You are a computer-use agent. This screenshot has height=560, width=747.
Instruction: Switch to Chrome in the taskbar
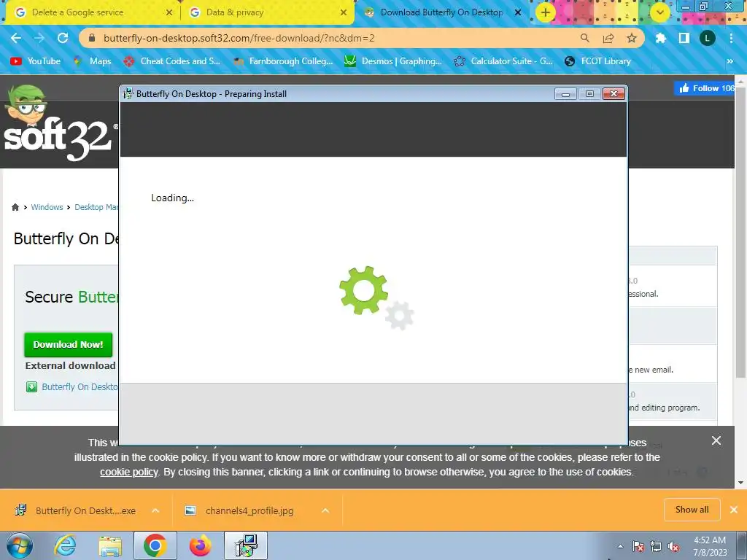tap(155, 545)
